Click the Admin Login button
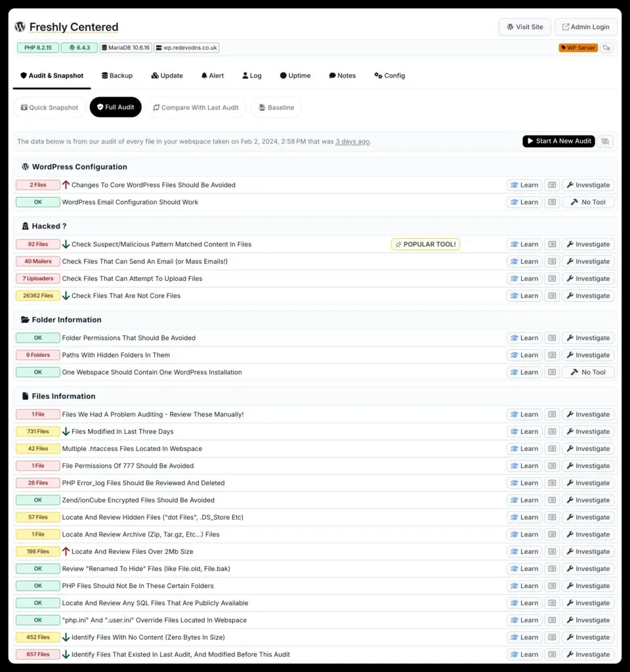The image size is (630, 672). [x=585, y=26]
